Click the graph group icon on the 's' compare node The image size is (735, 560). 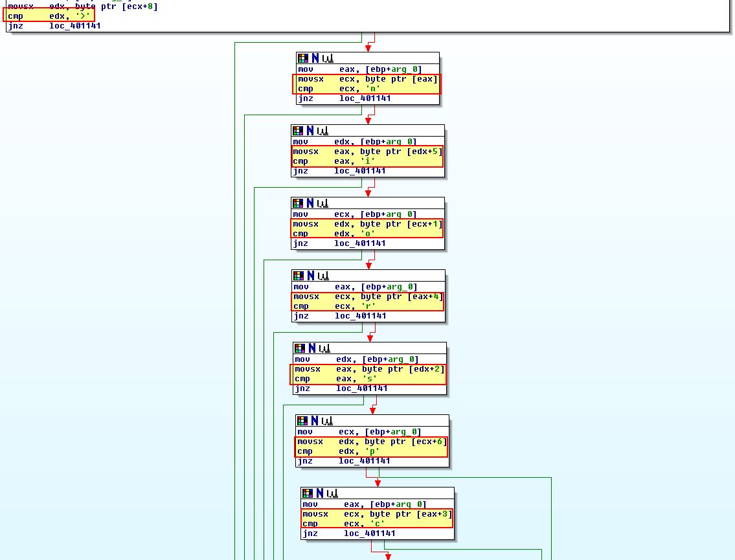(x=324, y=348)
